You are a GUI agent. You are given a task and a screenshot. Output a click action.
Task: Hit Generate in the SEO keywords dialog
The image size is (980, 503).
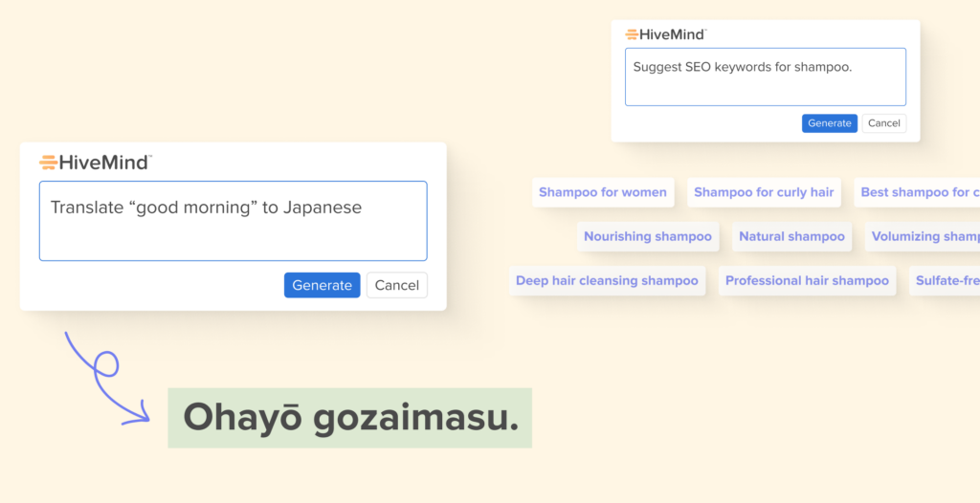pos(829,123)
